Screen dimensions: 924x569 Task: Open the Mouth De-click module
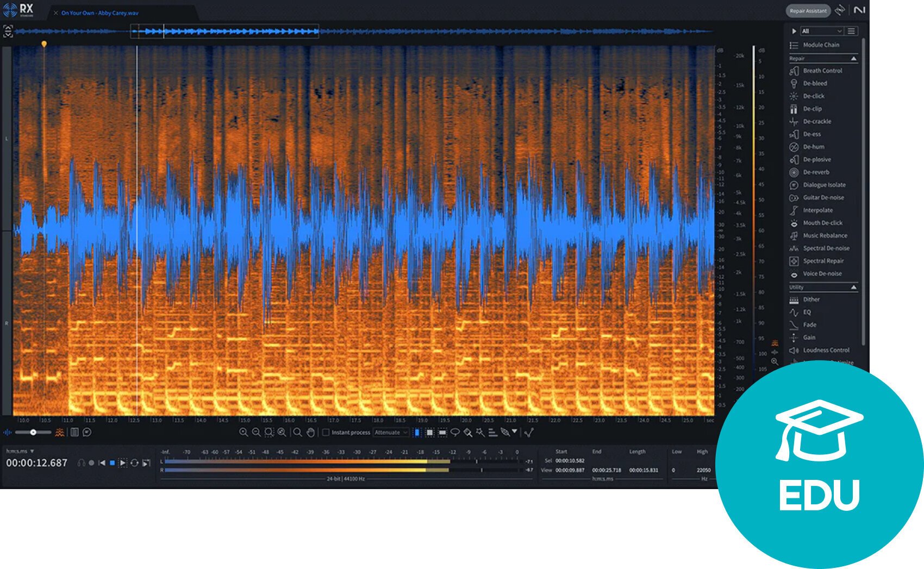823,223
